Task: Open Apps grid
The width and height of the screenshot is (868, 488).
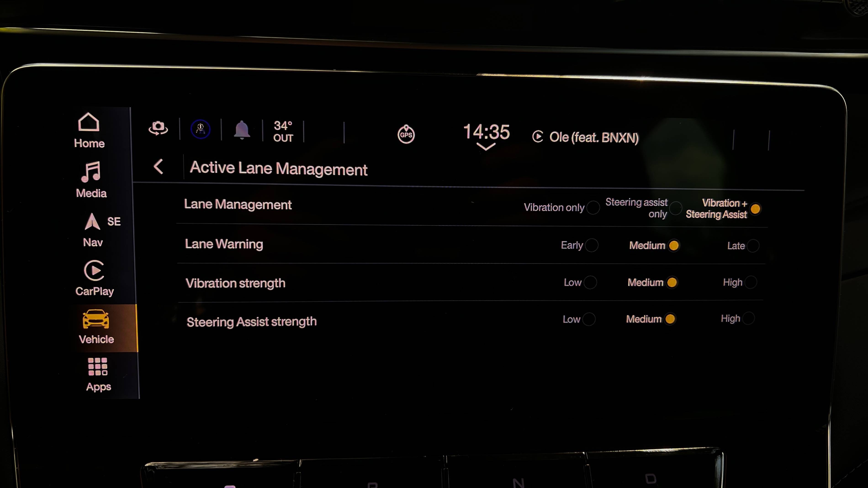Action: 97,374
